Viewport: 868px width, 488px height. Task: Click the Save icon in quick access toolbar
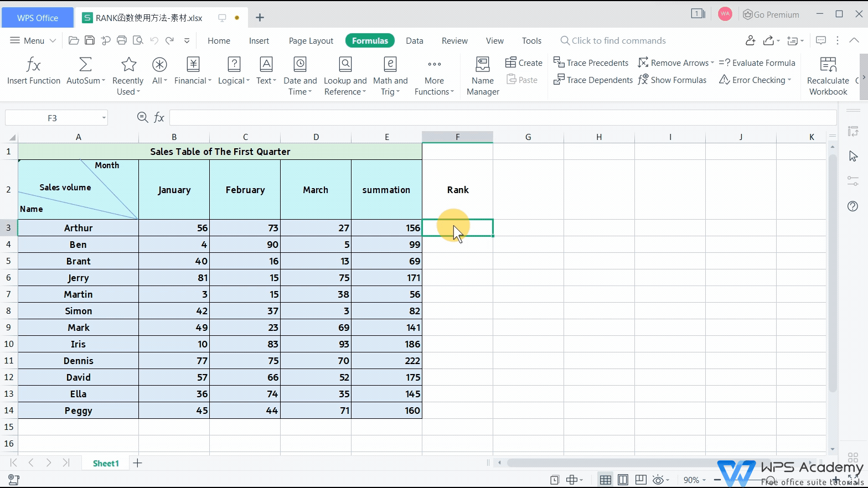click(90, 40)
